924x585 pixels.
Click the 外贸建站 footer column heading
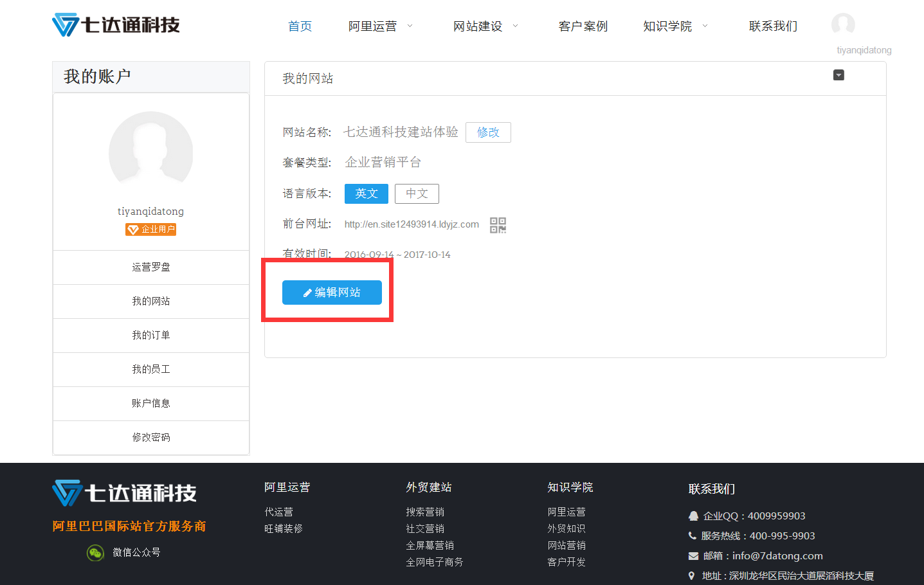pos(429,488)
